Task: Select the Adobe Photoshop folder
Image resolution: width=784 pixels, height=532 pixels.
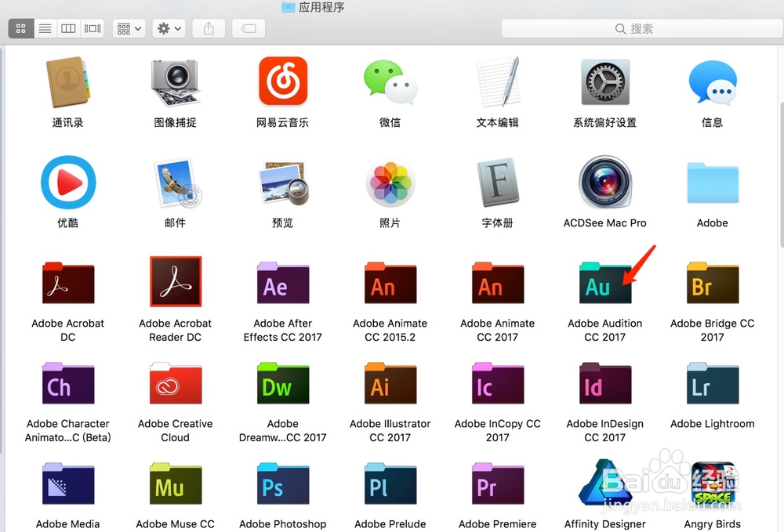Action: point(283,483)
